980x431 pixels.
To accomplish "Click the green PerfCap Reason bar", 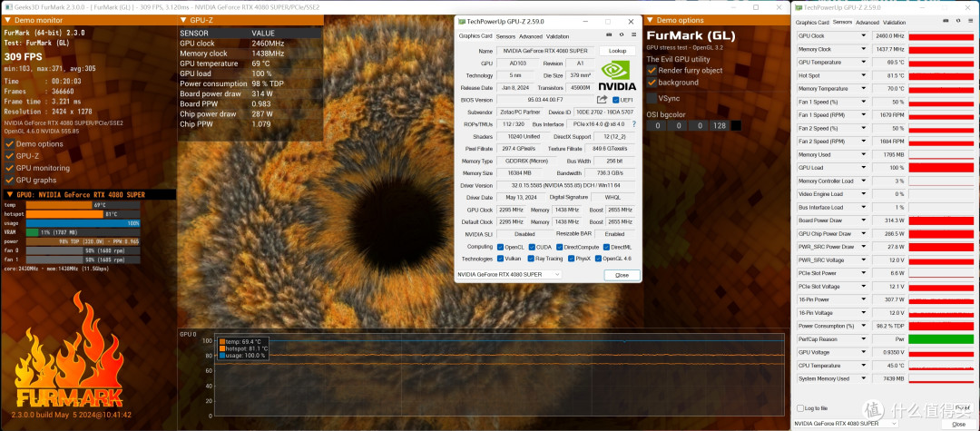I will pyautogui.click(x=941, y=339).
